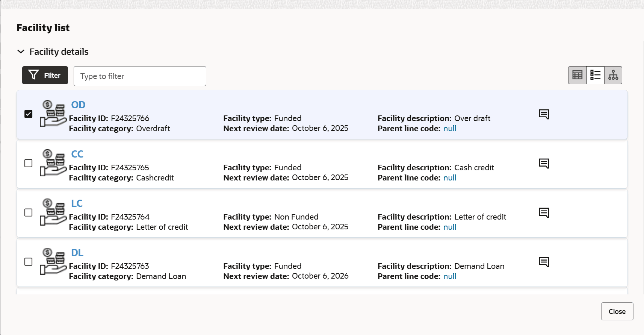This screenshot has height=335, width=644.
Task: Uncheck the OD facility checkbox
Action: click(x=28, y=114)
